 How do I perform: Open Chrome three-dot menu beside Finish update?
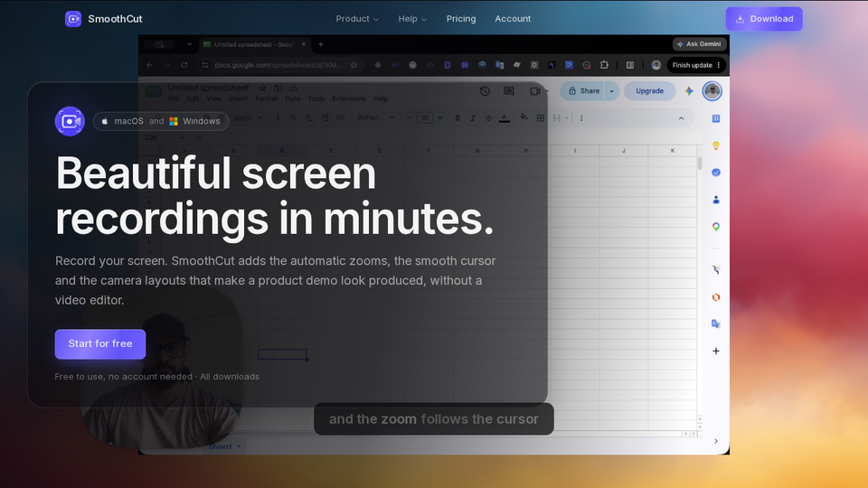pyautogui.click(x=719, y=65)
